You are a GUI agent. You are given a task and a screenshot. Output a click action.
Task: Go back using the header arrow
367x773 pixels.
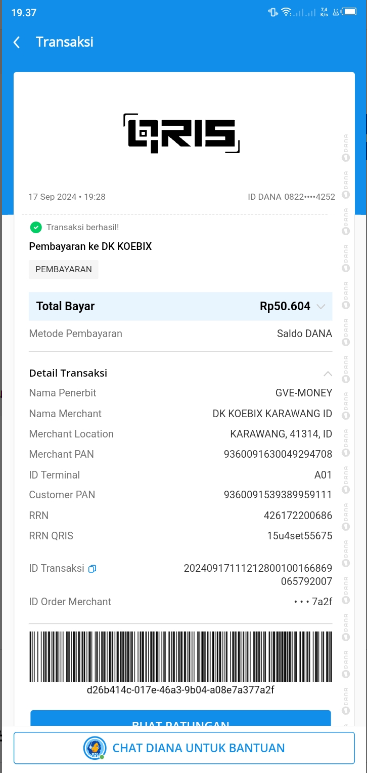click(17, 42)
